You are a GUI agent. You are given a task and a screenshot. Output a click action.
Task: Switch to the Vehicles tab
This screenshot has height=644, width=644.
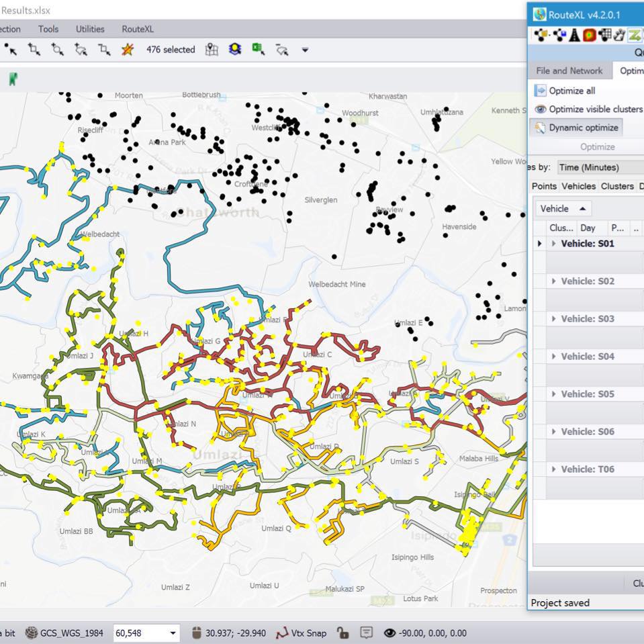(579, 186)
